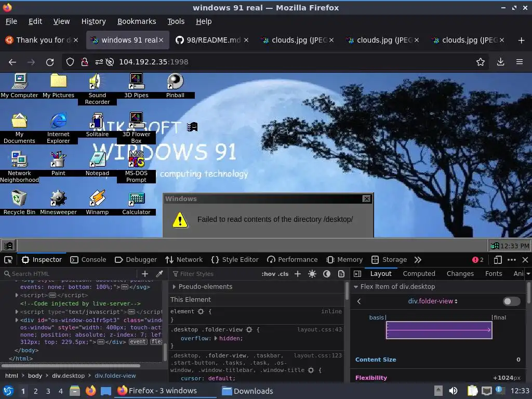
Task: Expand the os-window div node
Action: [17, 320]
